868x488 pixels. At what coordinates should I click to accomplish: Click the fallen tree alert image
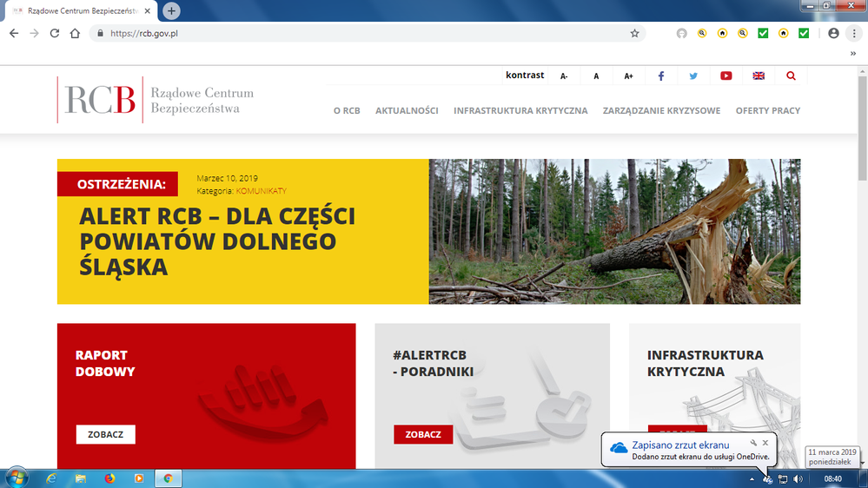pyautogui.click(x=614, y=231)
